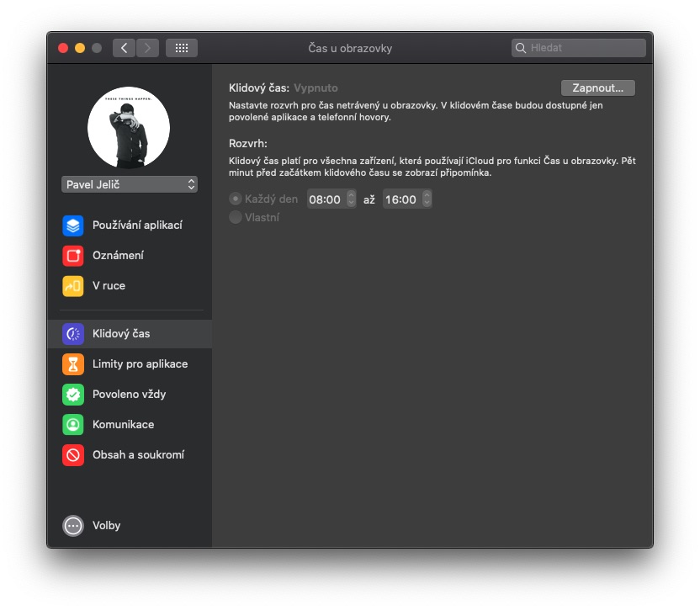Close the window with the red button
Image resolution: width=700 pixels, height=610 pixels.
[x=63, y=48]
